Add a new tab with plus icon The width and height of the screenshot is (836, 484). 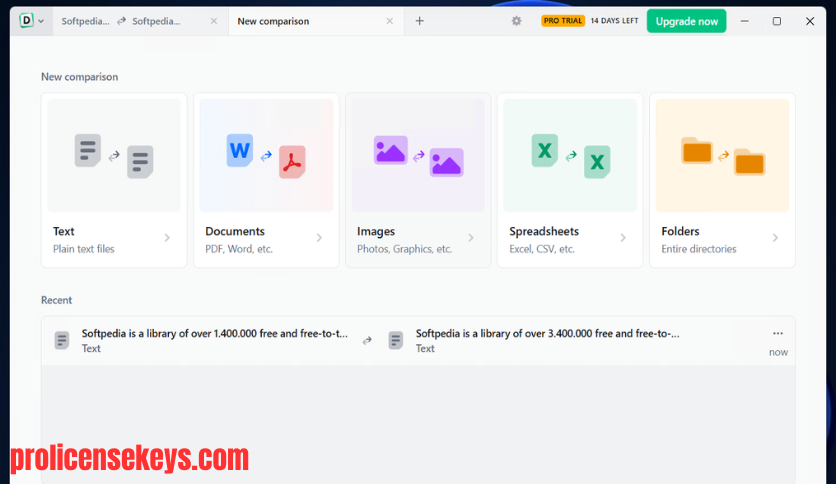pos(420,21)
